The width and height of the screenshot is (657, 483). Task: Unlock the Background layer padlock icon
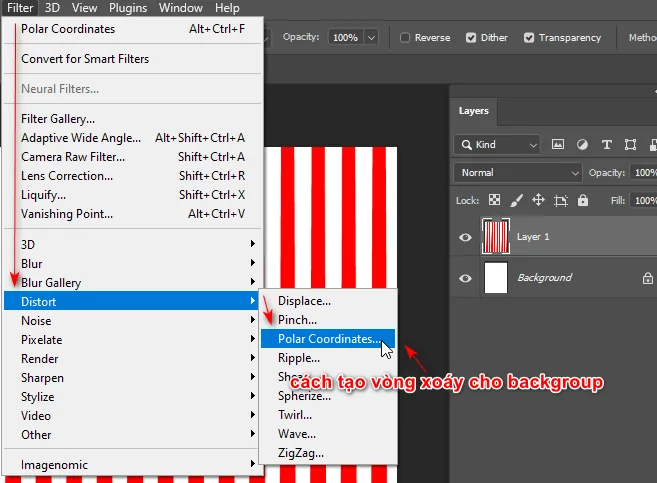pyautogui.click(x=648, y=278)
